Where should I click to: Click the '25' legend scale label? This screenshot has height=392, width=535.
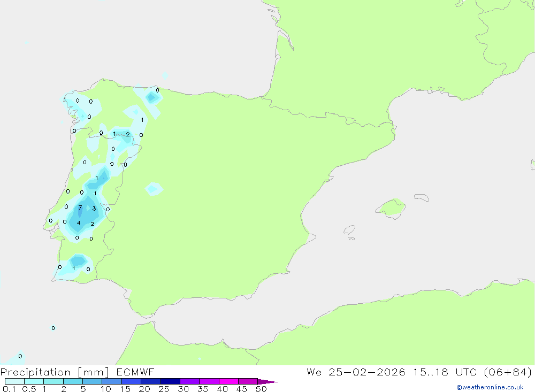click(164, 389)
